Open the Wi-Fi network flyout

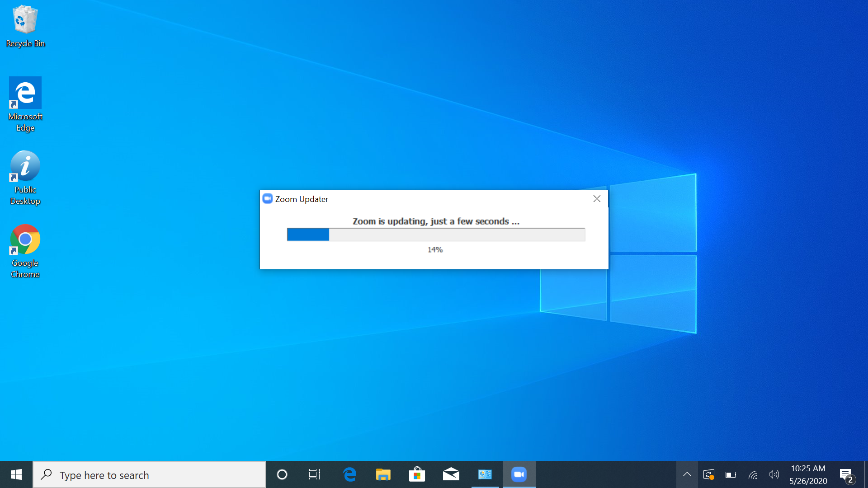752,474
